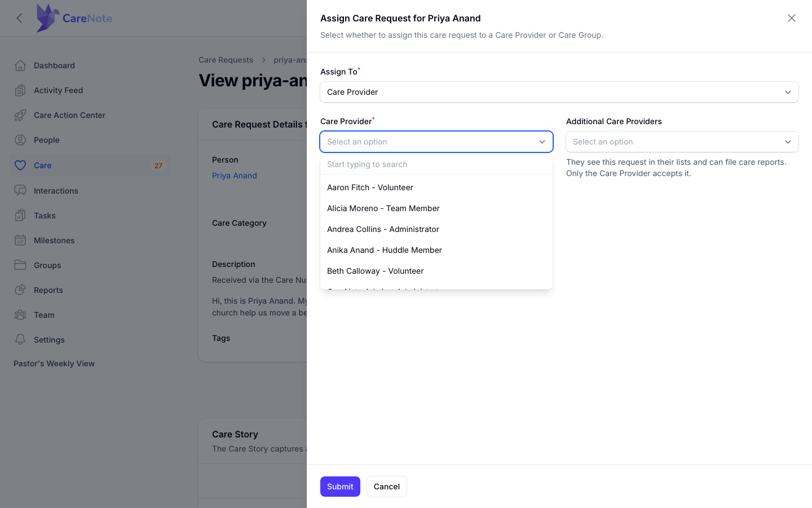Go to Care Requests breadcrumb
812x508 pixels.
click(226, 60)
